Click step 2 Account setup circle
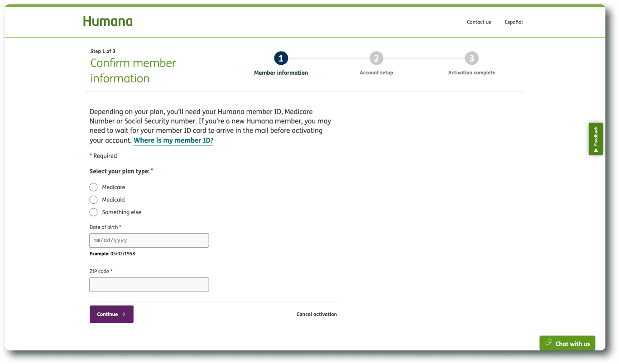This screenshot has height=364, width=619. (x=376, y=58)
